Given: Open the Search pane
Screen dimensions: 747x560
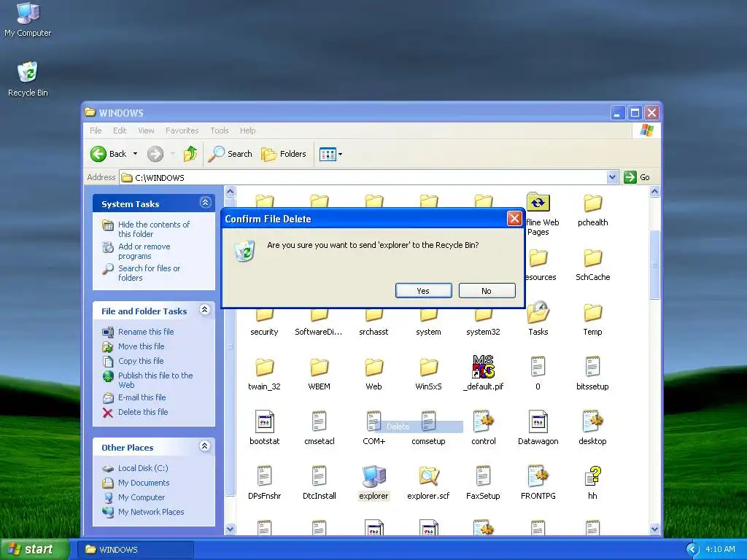Looking at the screenshot, I should (x=231, y=154).
